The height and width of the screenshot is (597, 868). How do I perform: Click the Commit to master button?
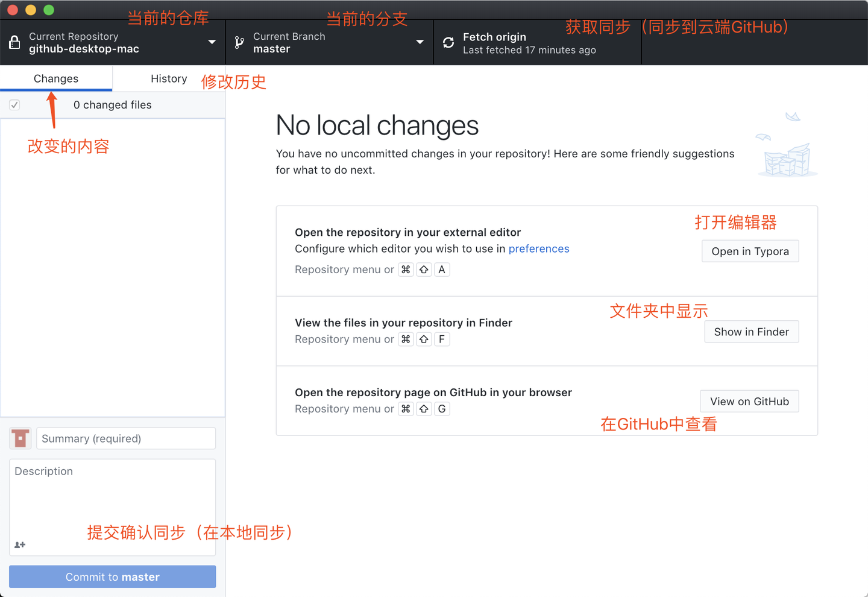click(x=112, y=576)
